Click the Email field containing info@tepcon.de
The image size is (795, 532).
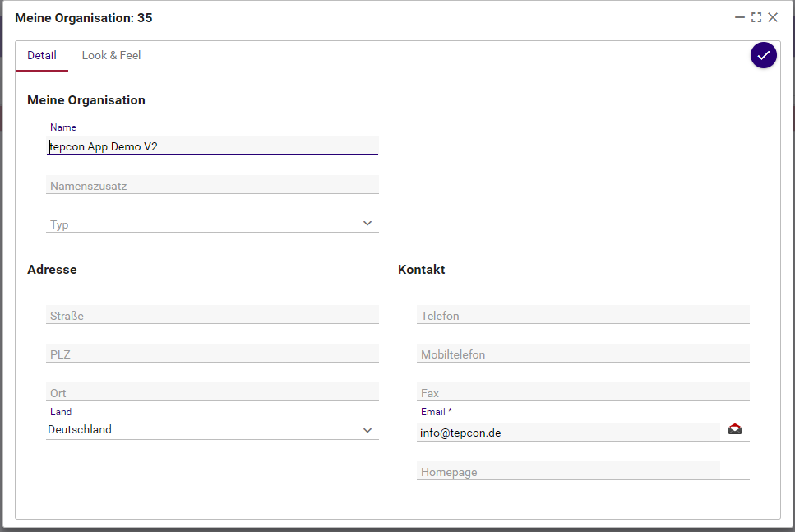coord(567,433)
